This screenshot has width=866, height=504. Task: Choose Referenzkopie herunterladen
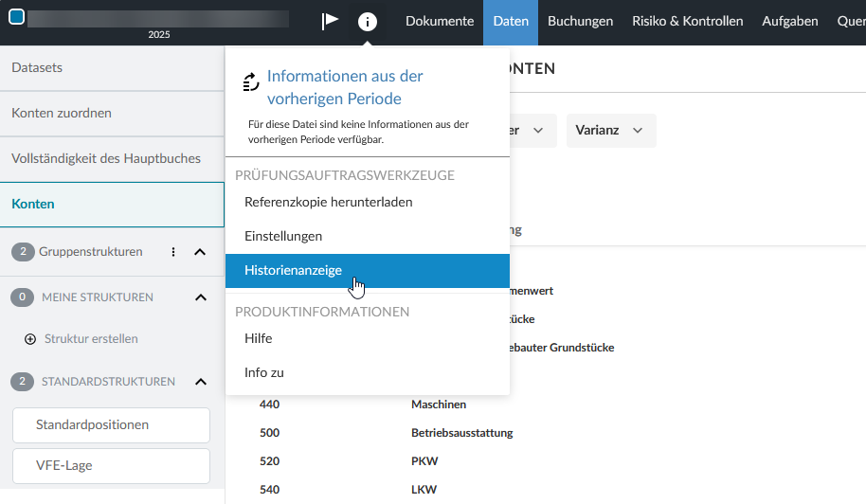point(368,202)
